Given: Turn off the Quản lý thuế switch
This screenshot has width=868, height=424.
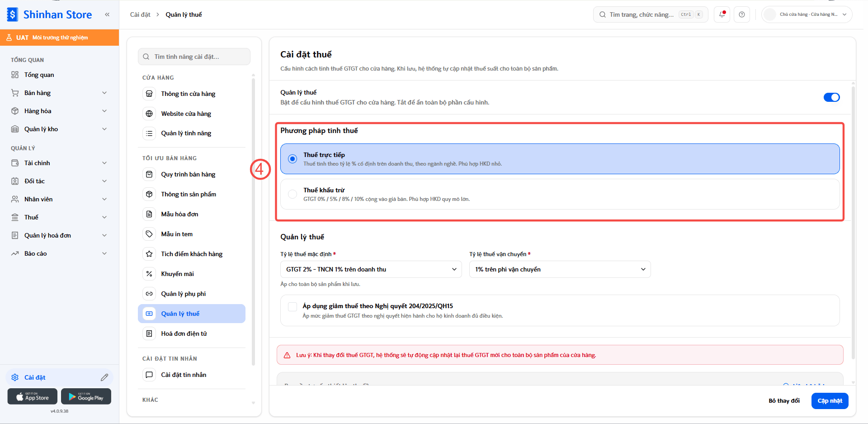Looking at the screenshot, I should (x=831, y=97).
